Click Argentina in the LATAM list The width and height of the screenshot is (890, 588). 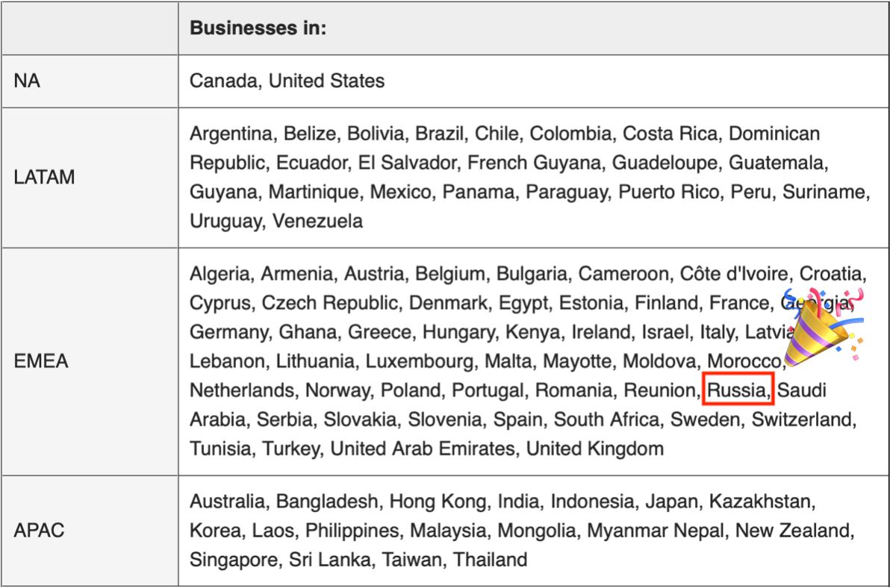point(231,134)
